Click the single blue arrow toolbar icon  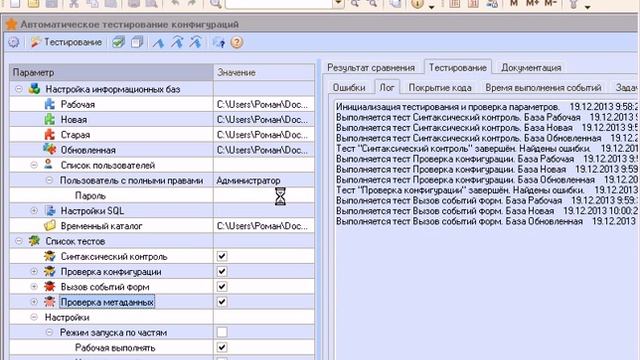click(x=158, y=42)
